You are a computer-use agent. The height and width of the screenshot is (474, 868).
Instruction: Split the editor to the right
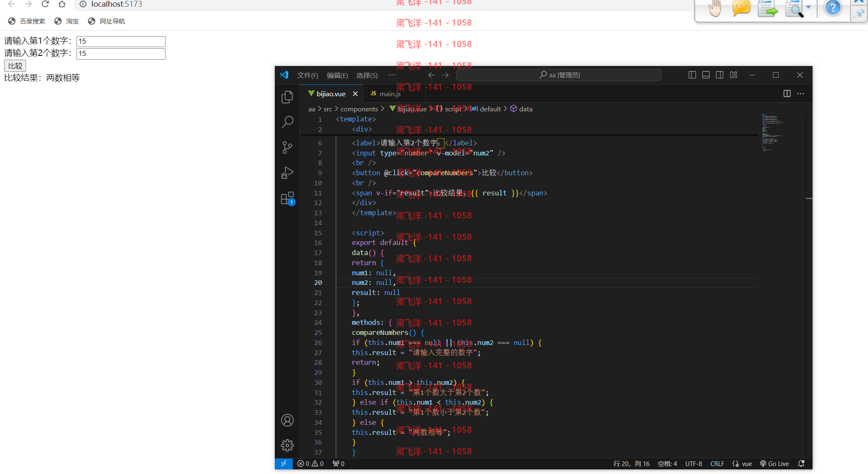click(x=787, y=94)
